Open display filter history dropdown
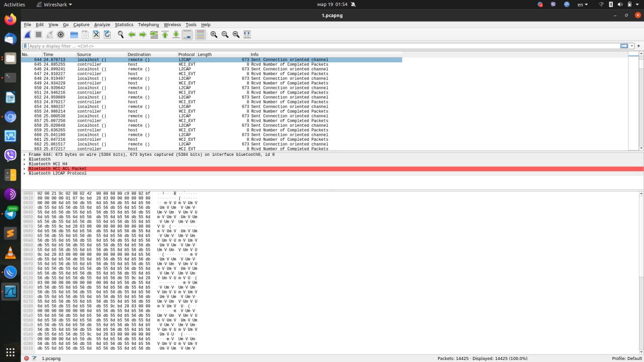Image resolution: width=644 pixels, height=362 pixels. point(632,46)
